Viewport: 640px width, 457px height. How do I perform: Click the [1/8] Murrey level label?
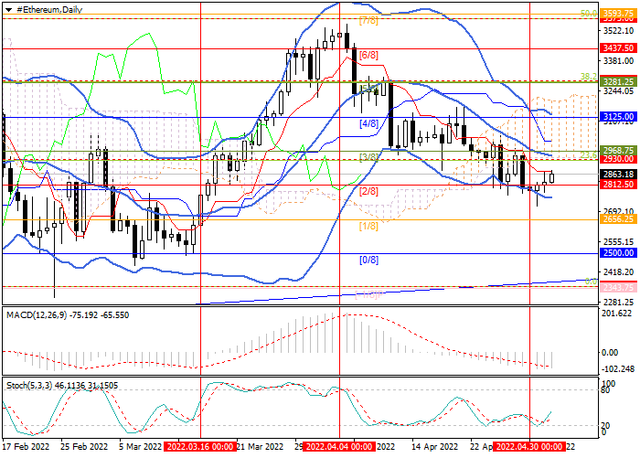pyautogui.click(x=369, y=226)
